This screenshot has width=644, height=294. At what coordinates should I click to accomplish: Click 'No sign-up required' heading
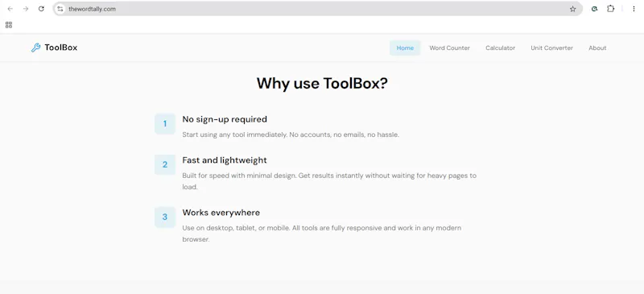click(x=225, y=119)
